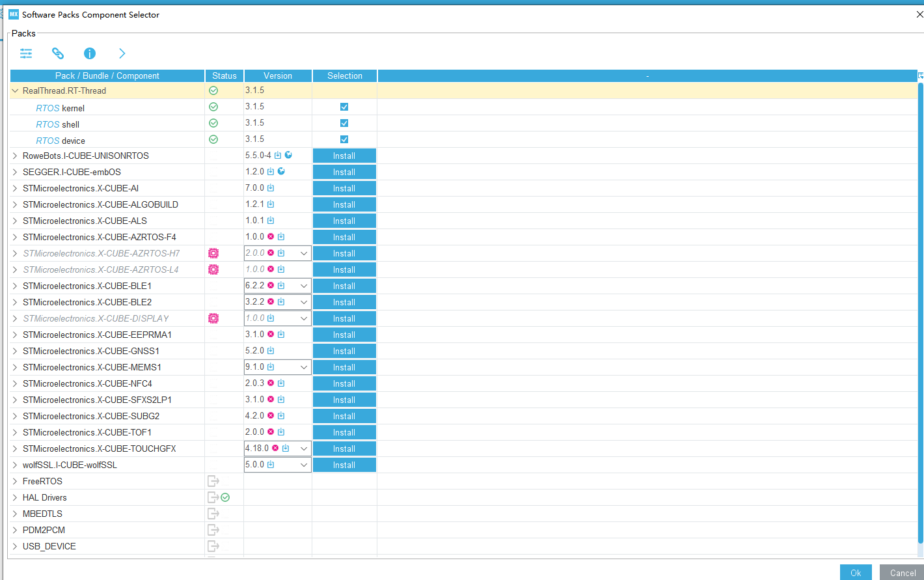Screen dimensions: 924x580
Task: Click pink chip icon for X-CUBE-DISPLAY
Action: 213,318
